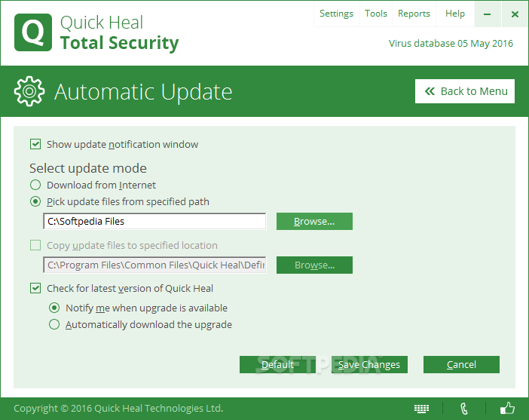The image size is (529, 420).
Task: Restore Default settings
Action: [x=277, y=365]
